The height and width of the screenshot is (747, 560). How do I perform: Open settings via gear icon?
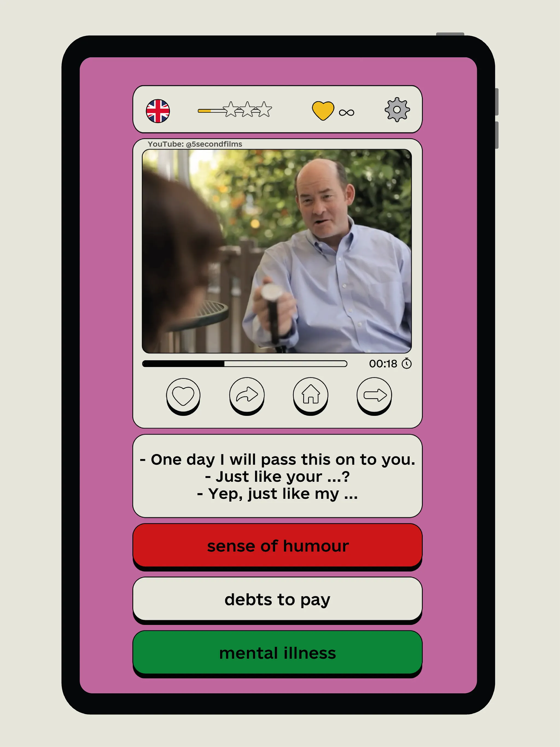tap(397, 109)
